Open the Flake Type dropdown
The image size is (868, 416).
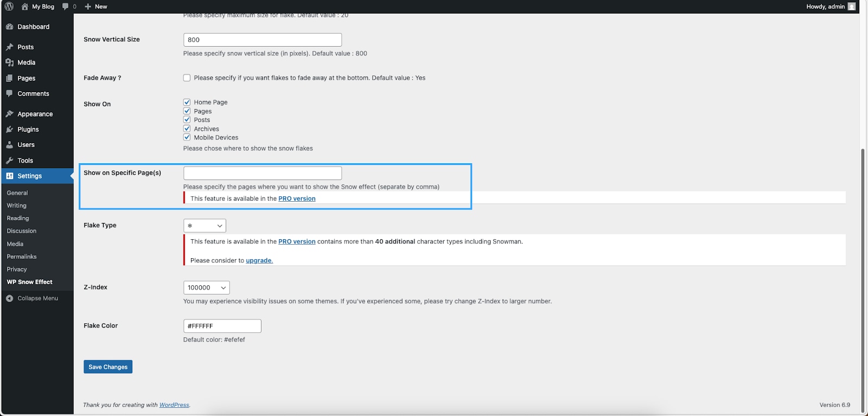click(x=205, y=226)
